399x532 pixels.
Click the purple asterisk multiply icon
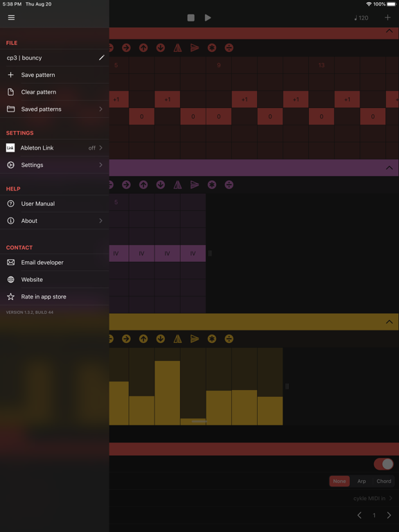212,185
